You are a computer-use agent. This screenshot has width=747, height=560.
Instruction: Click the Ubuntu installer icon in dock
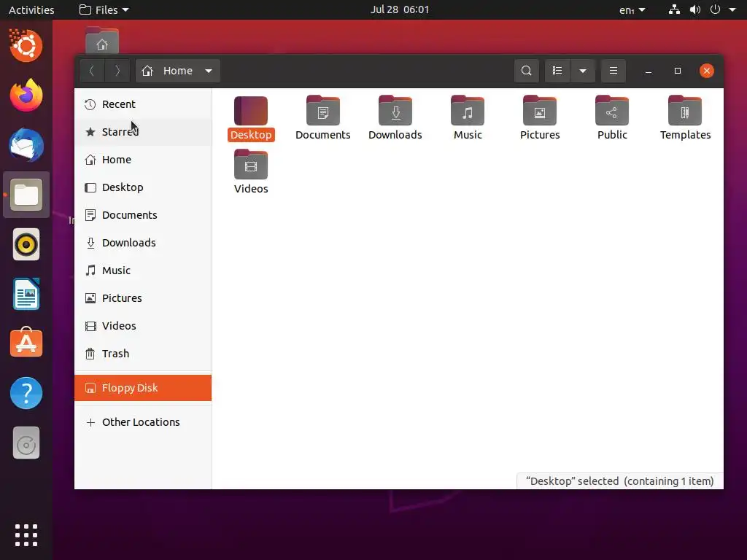[26, 46]
